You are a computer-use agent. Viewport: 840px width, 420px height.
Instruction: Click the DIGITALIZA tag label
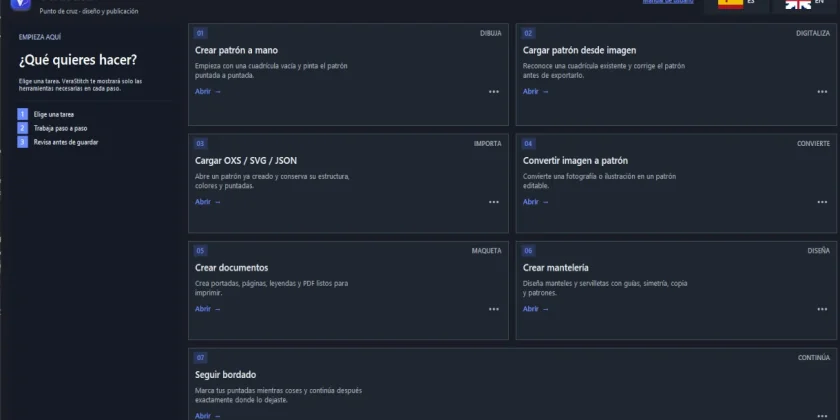coord(813,33)
